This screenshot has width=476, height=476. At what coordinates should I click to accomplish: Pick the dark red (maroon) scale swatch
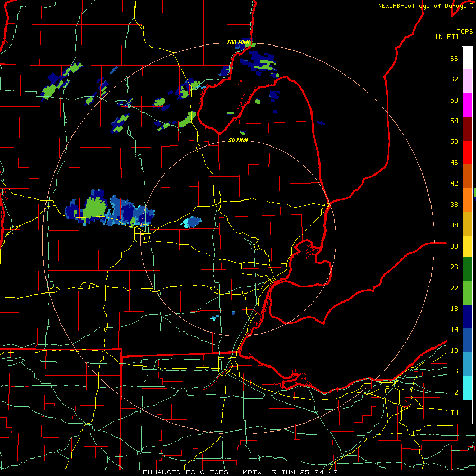click(x=467, y=129)
